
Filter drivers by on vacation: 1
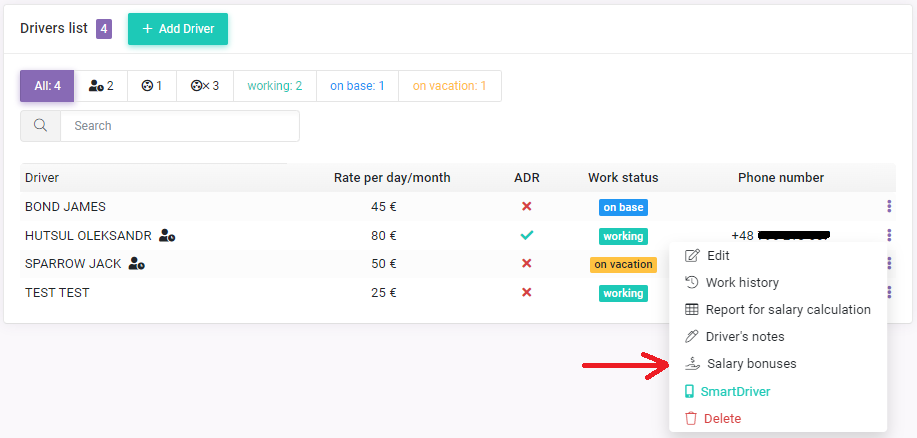click(x=450, y=86)
